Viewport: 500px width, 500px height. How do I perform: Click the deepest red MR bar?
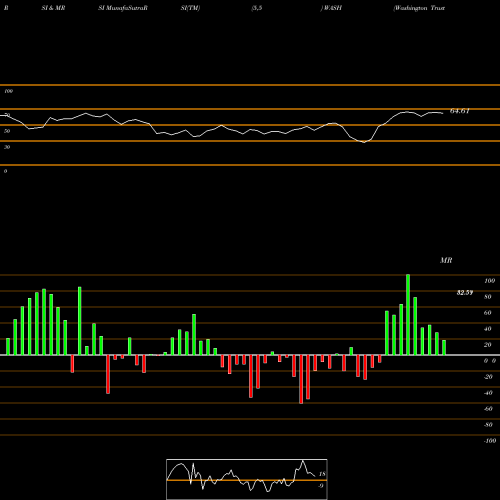point(301,379)
